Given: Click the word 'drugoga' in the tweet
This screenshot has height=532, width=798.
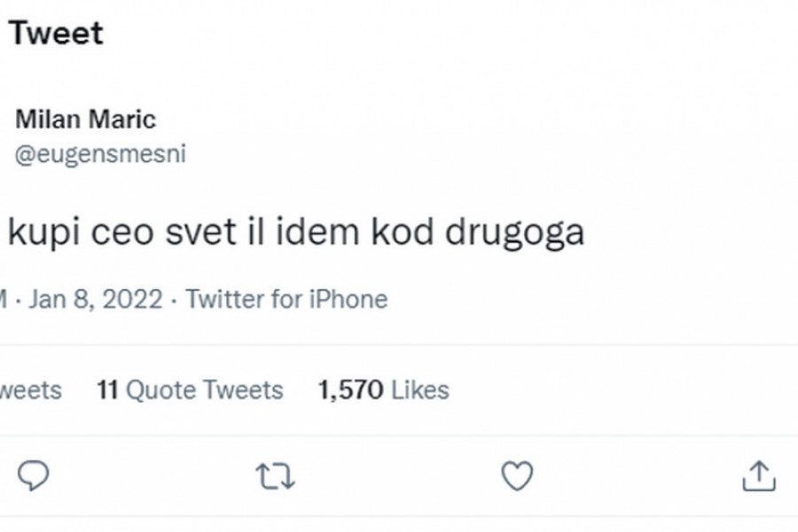Looking at the screenshot, I should [514, 233].
